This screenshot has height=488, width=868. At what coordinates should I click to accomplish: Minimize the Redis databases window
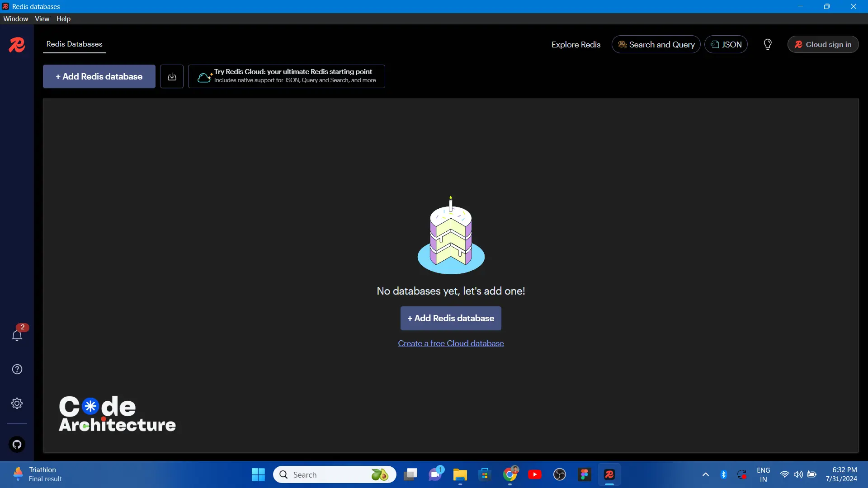tap(801, 6)
